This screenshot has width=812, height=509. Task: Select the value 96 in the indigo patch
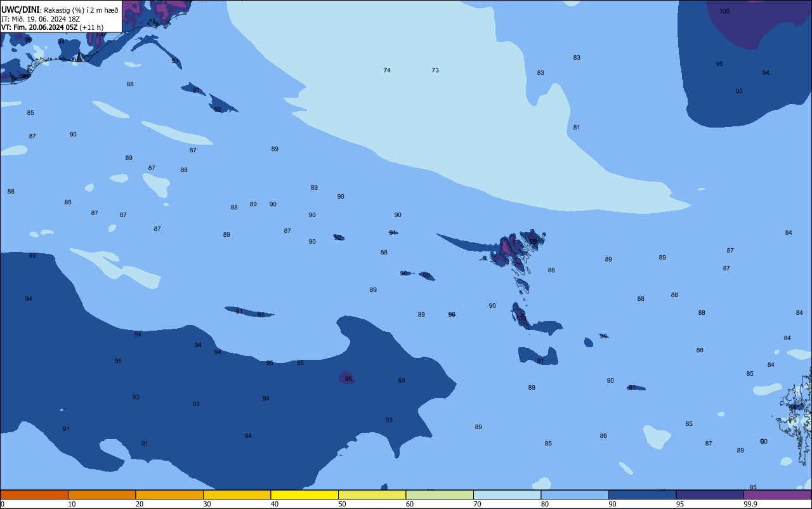tap(348, 379)
